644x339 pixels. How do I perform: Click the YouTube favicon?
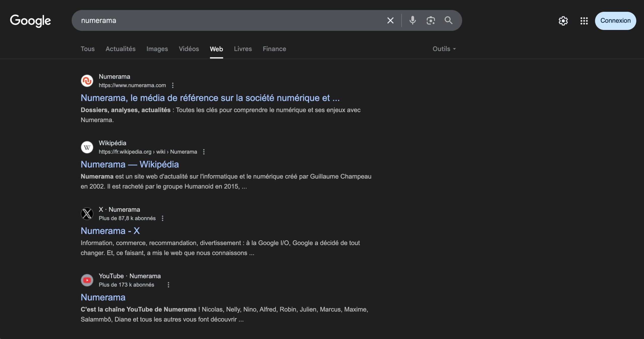coord(87,280)
